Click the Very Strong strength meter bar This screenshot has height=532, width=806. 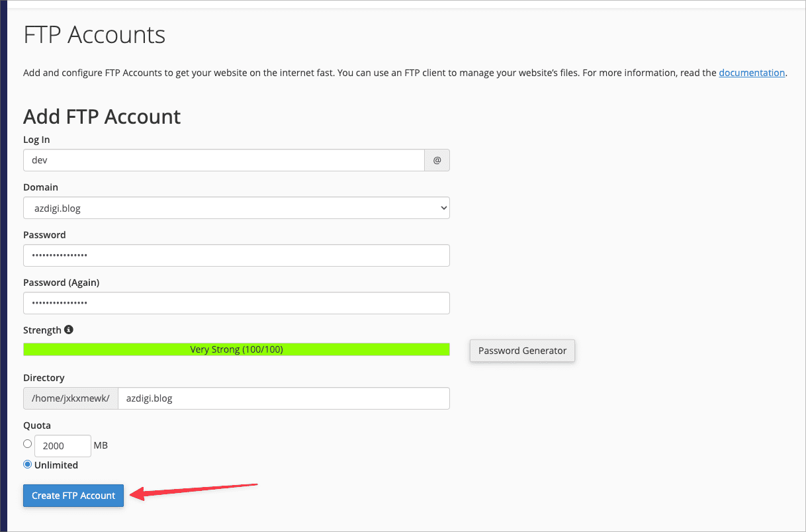[236, 349]
